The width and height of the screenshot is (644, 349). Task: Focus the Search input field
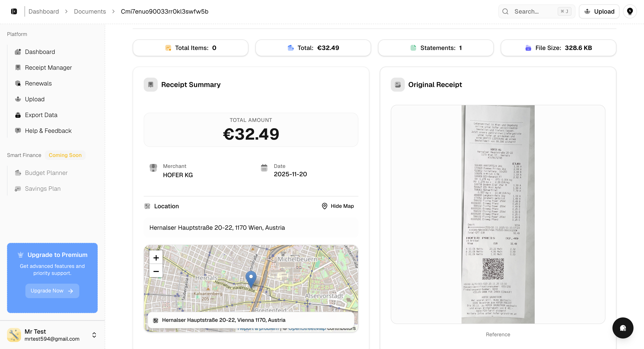click(533, 11)
